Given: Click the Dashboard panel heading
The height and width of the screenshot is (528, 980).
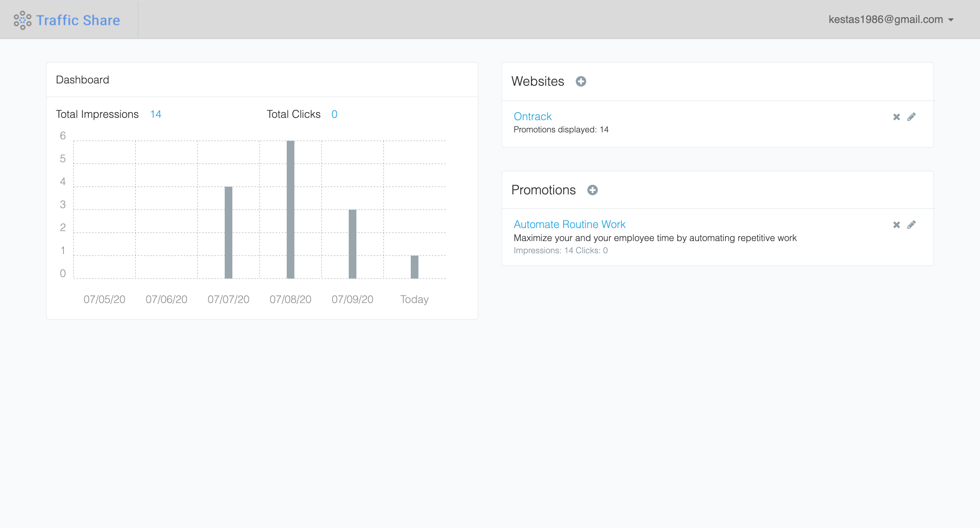Looking at the screenshot, I should [x=82, y=80].
